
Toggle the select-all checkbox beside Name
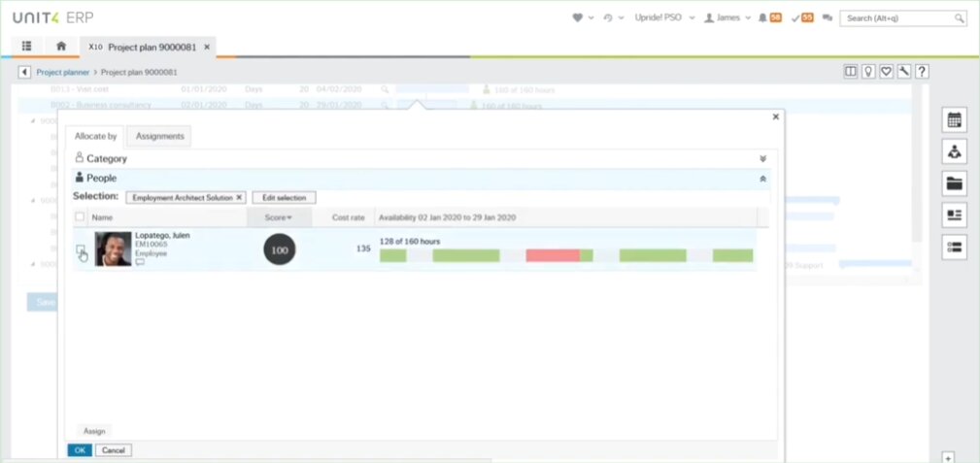click(x=81, y=217)
